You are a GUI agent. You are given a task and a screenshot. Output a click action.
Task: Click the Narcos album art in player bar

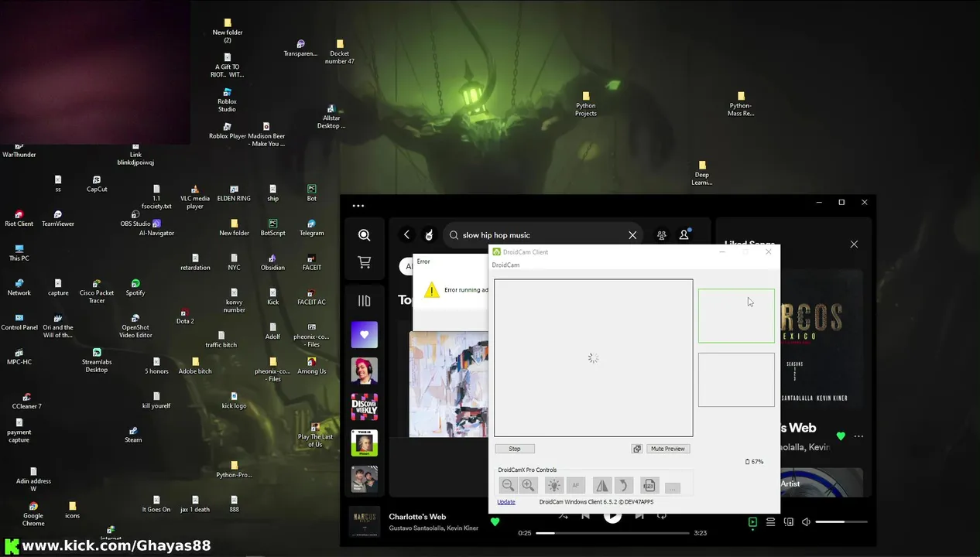tap(364, 521)
